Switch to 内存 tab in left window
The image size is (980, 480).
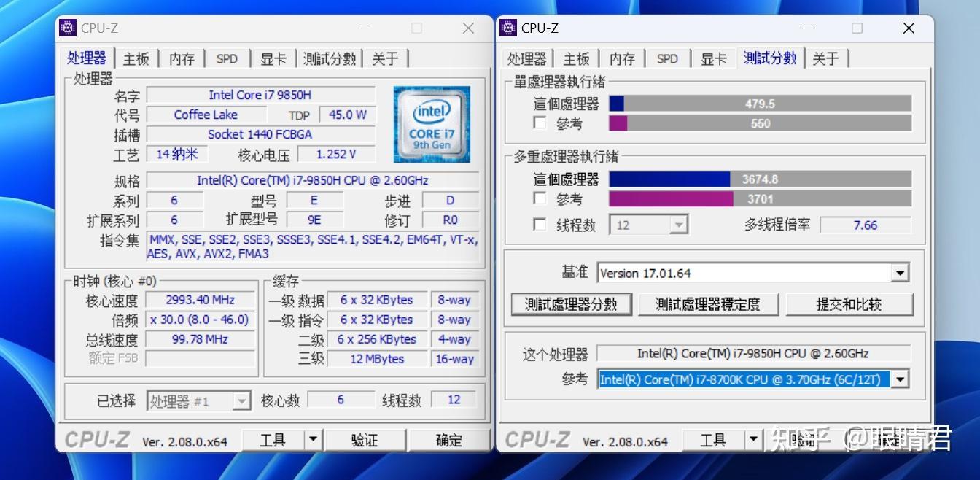click(x=182, y=59)
